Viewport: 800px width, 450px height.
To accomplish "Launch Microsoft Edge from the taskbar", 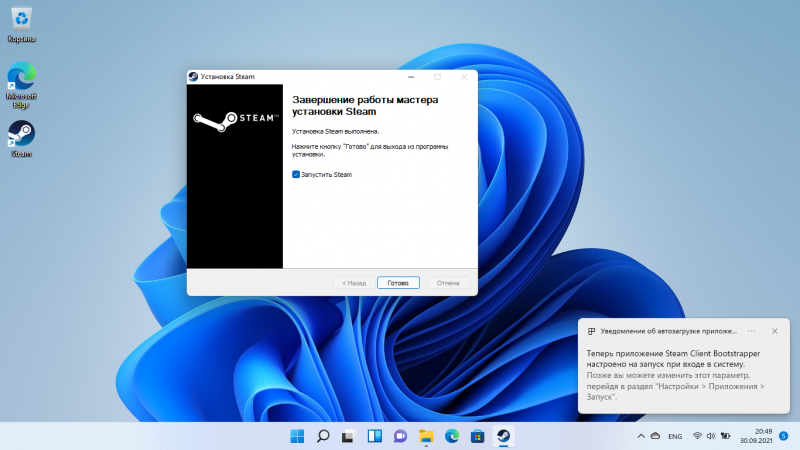I will (451, 436).
